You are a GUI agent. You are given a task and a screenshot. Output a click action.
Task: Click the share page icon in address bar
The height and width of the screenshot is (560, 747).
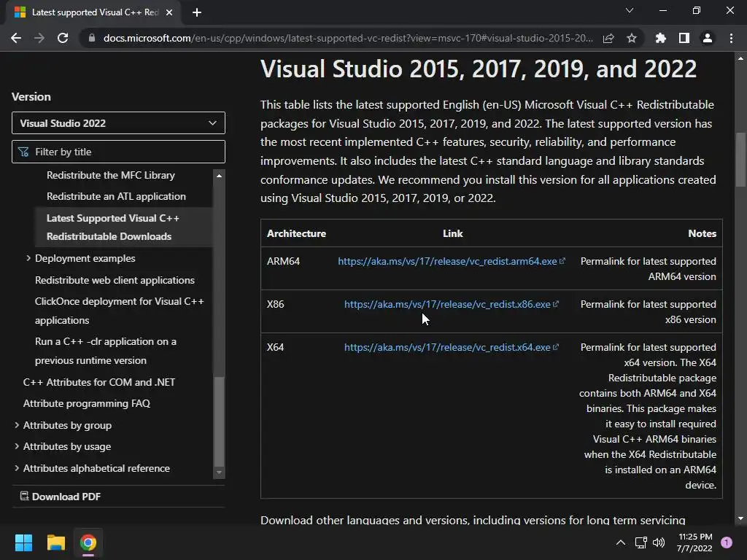[608, 38]
